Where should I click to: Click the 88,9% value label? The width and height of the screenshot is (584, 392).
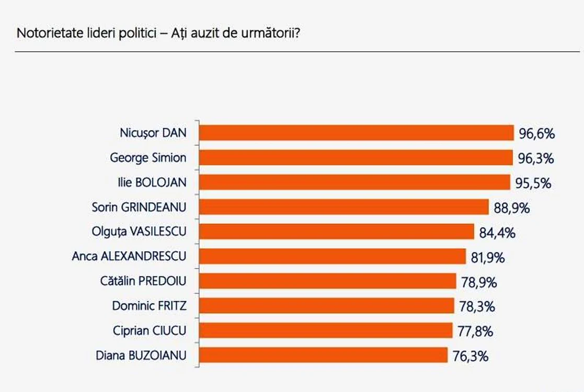point(512,208)
